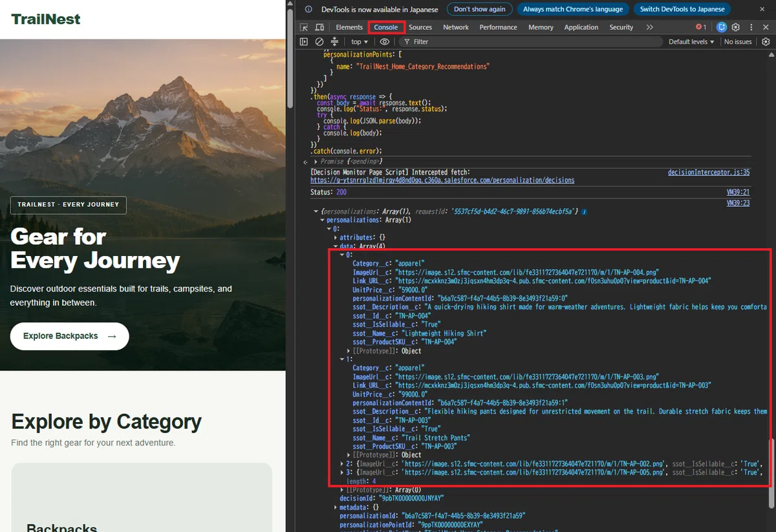Click Switch DevTools to Japanese
Image resolution: width=776 pixels, height=532 pixels.
point(682,10)
